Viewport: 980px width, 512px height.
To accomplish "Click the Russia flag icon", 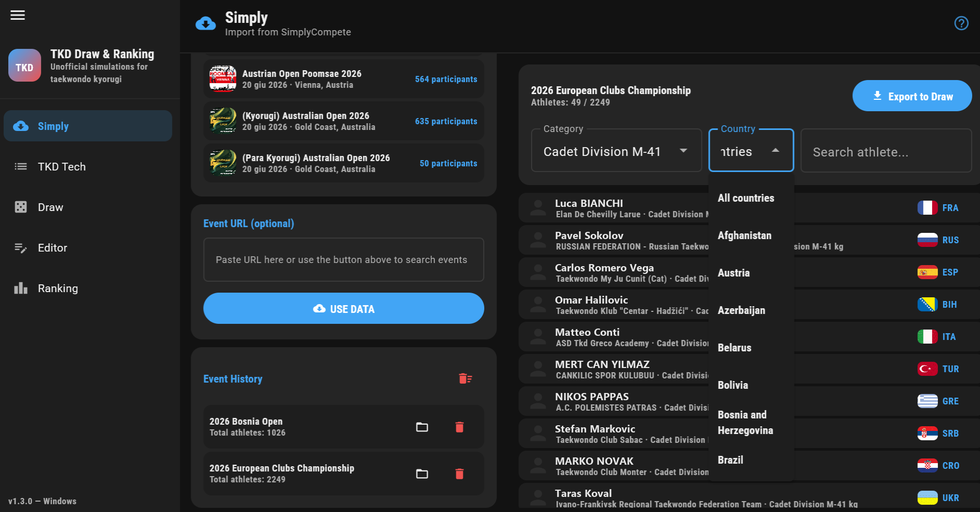I will click(928, 240).
